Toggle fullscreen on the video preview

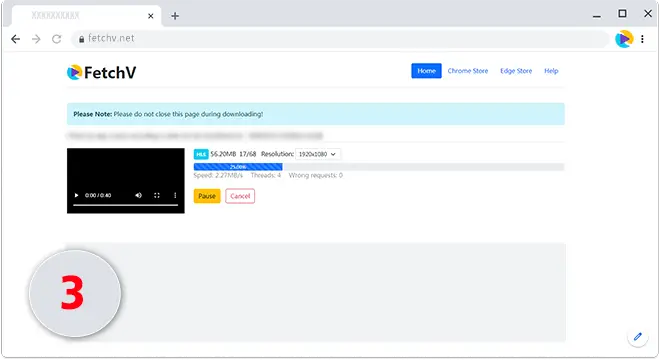pos(157,195)
